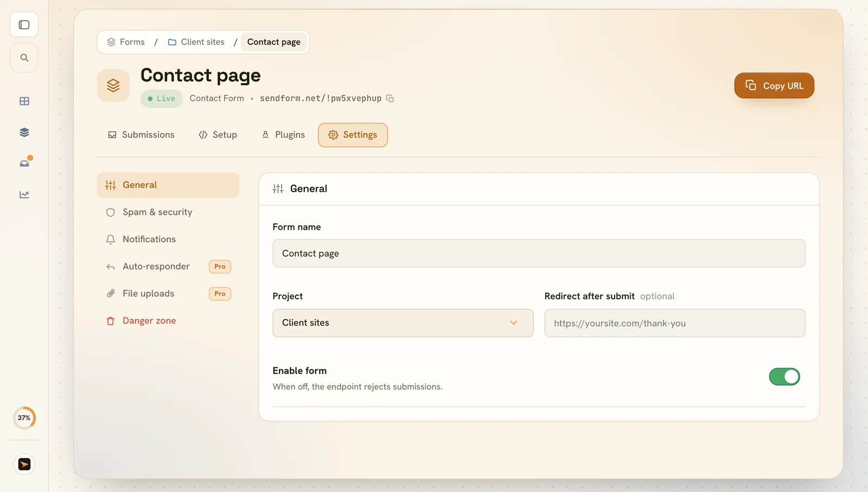Open Notifications settings

(168, 239)
